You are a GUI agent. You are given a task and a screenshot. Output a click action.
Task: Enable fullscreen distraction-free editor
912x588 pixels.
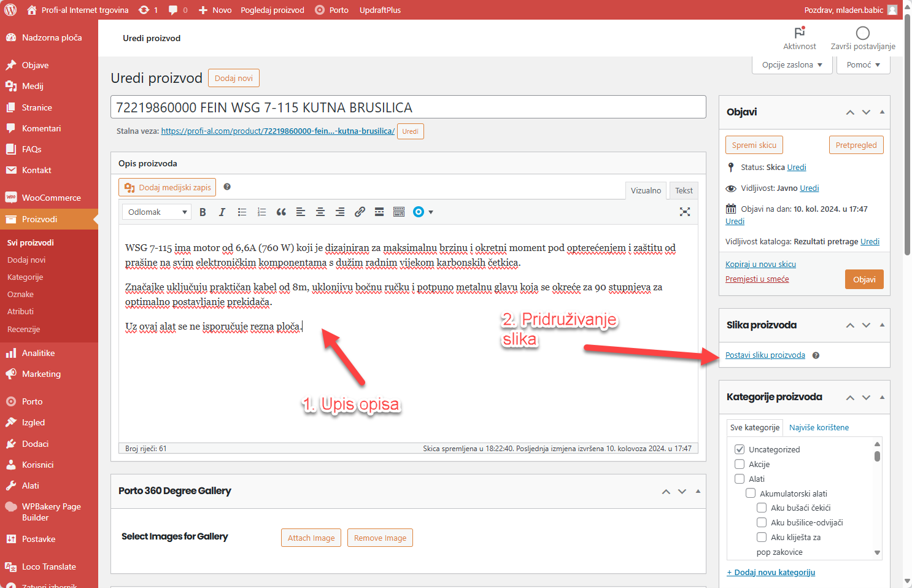tap(685, 212)
